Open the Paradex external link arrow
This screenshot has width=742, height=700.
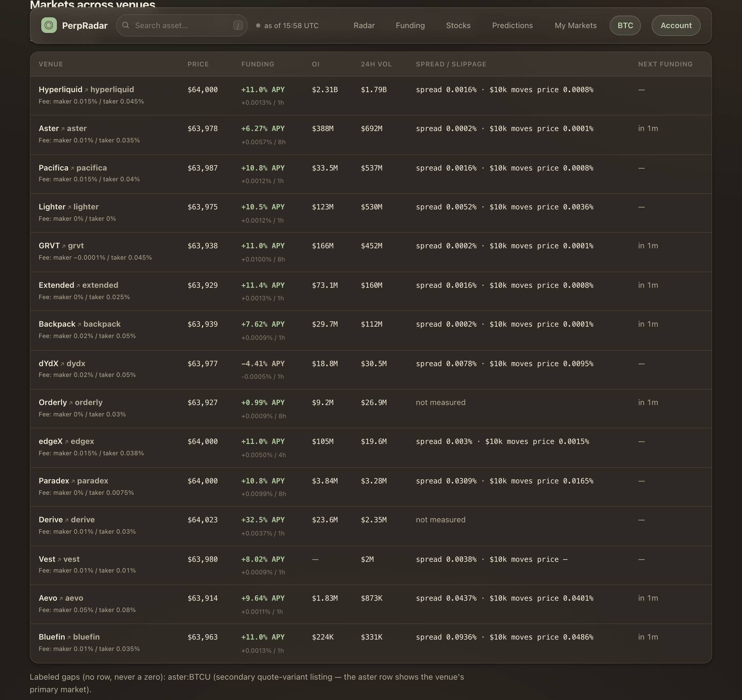[x=73, y=481]
